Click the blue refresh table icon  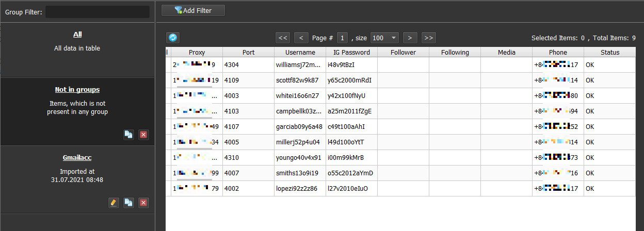pyautogui.click(x=173, y=38)
